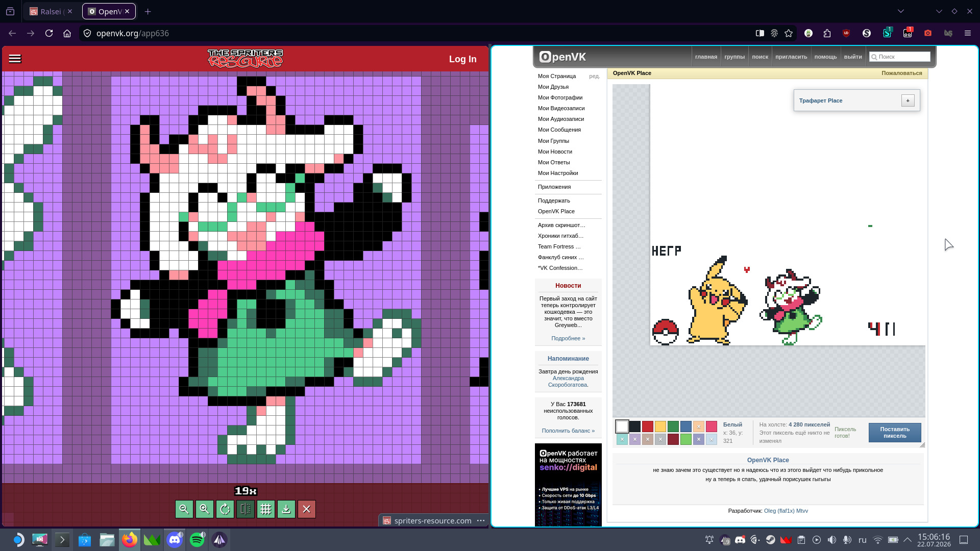980x551 pixels.
Task: Open the browser extensions puzzle icon
Action: click(x=827, y=33)
